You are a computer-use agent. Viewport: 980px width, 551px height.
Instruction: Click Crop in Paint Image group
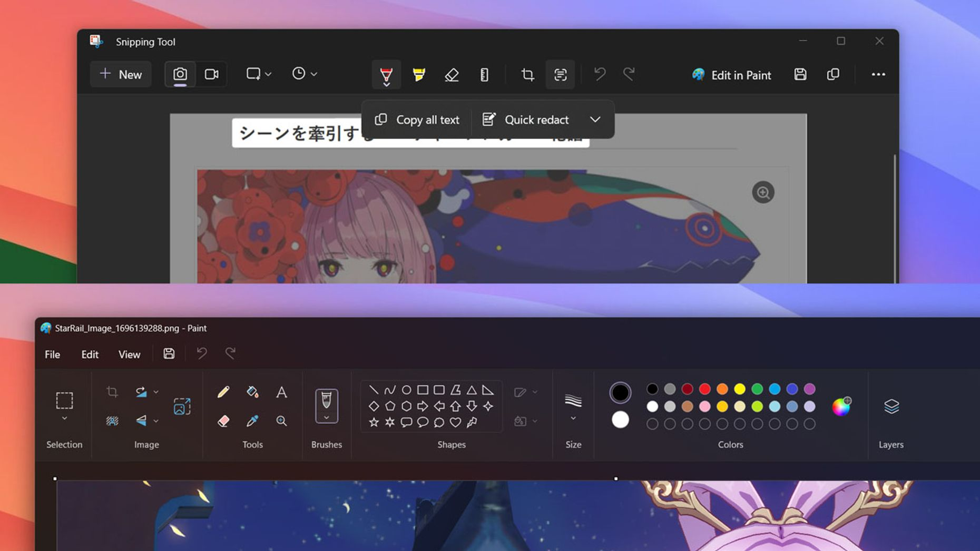[112, 392]
